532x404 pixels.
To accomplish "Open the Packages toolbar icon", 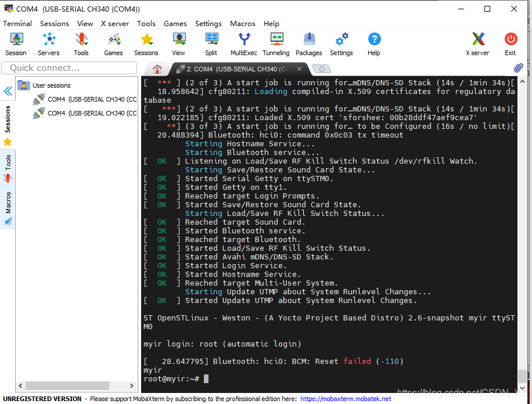I will tap(309, 44).
